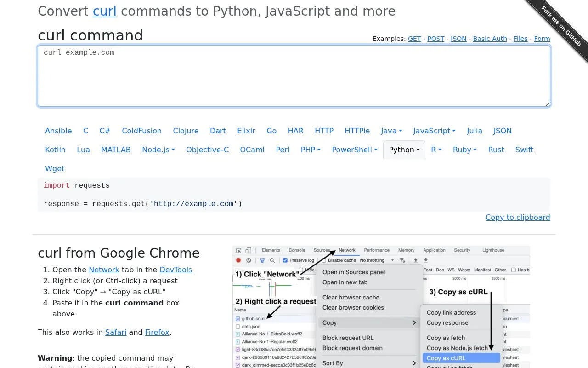Load the POST example
The width and height of the screenshot is (588, 368).
(436, 39)
